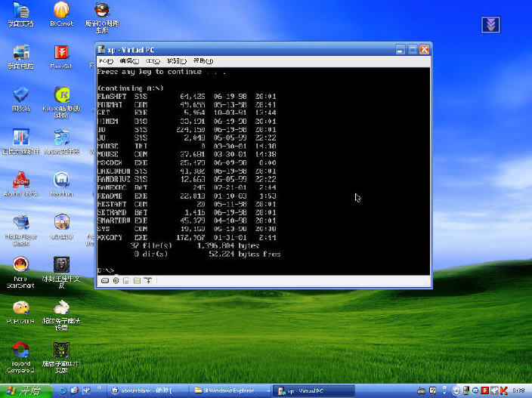Click the XCOPY EXE line in console
Viewport: 532px width, 398px height.
[187, 238]
